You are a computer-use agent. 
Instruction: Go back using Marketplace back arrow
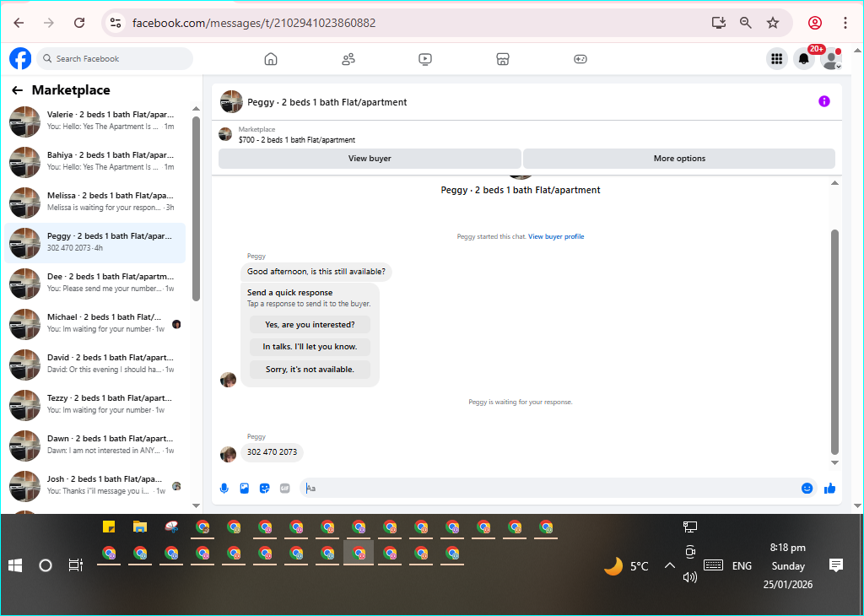click(x=17, y=90)
